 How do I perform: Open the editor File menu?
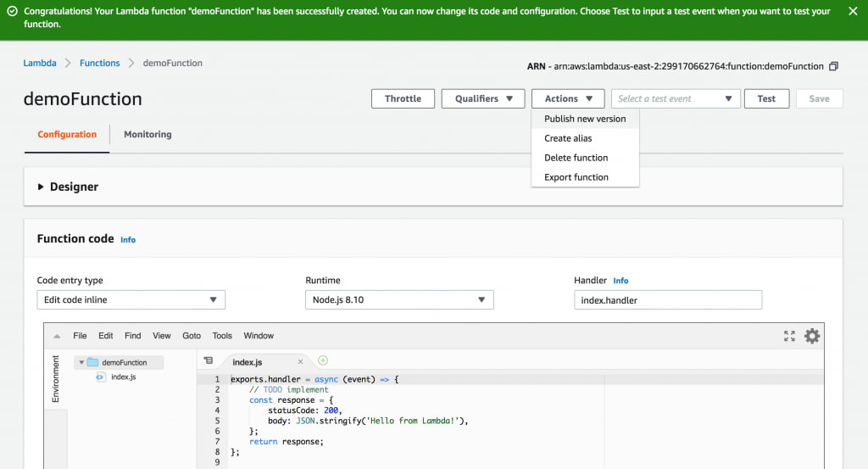80,336
